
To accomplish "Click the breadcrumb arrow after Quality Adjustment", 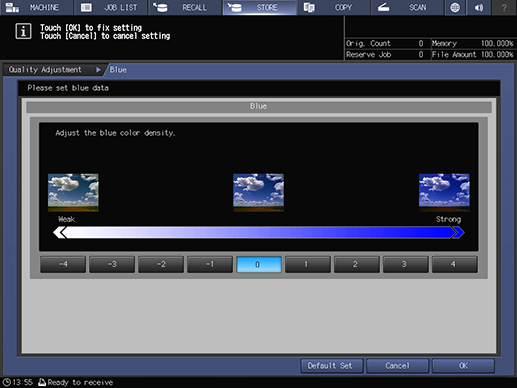I will [98, 70].
